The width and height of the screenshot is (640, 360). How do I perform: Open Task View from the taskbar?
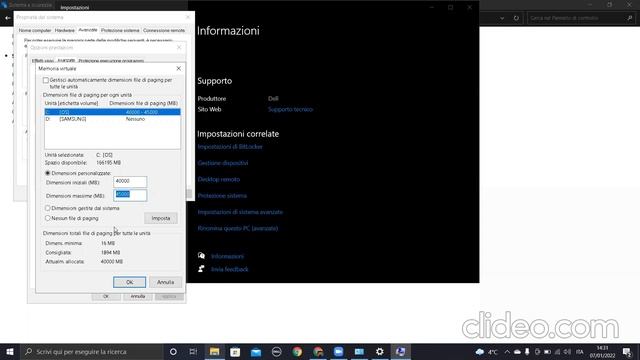(193, 351)
